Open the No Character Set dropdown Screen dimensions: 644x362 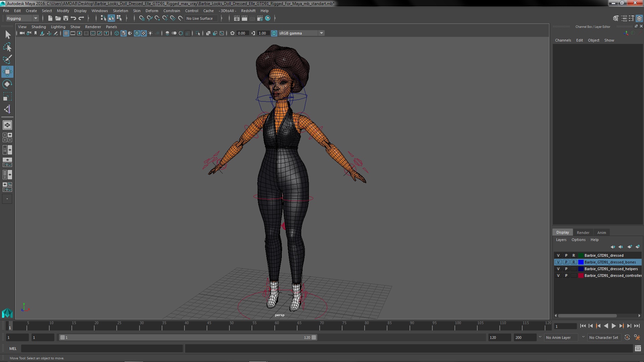coord(604,338)
